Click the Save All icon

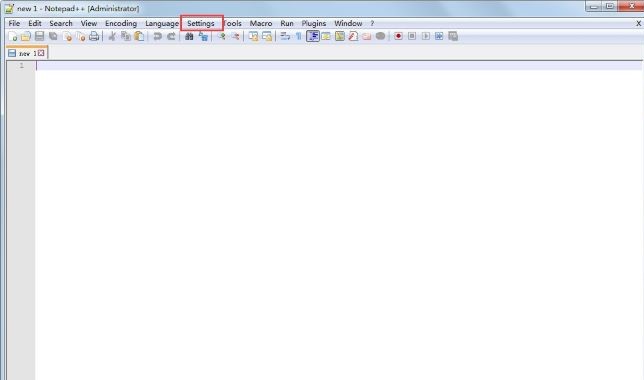point(53,36)
